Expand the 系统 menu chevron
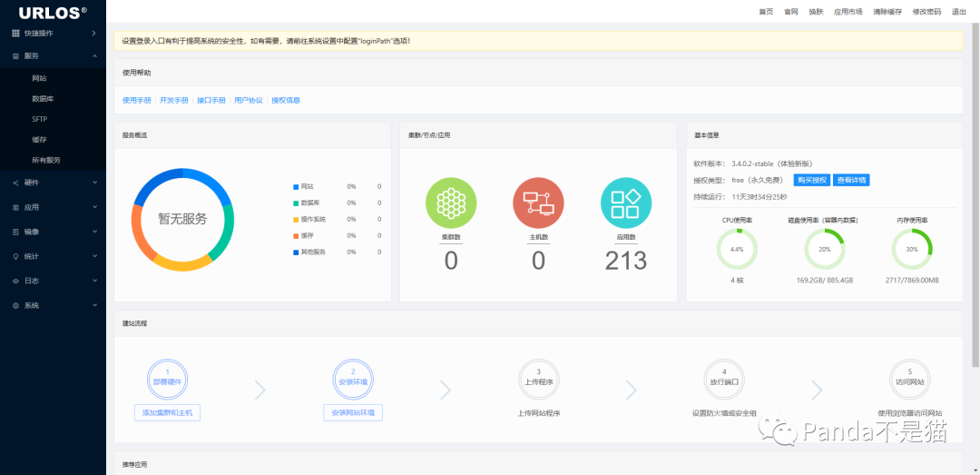 point(95,305)
